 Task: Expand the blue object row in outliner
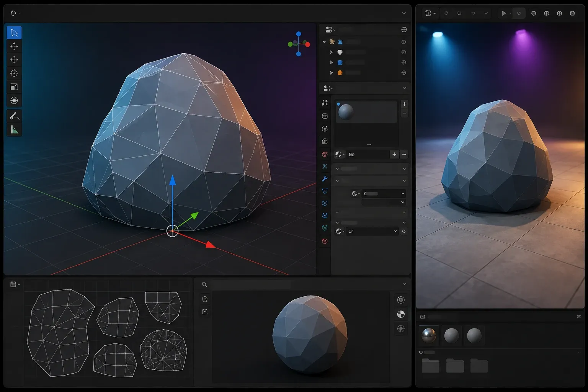[332, 62]
